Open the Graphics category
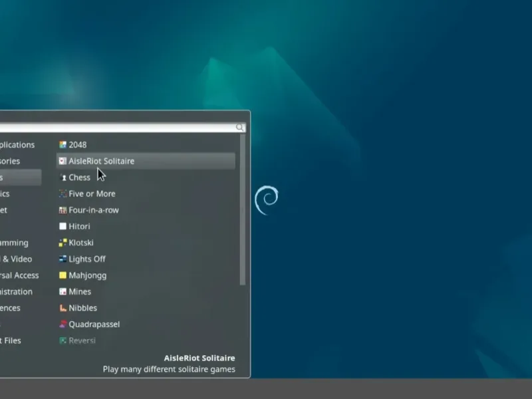Viewport: 532px width, 399px height. point(21,194)
